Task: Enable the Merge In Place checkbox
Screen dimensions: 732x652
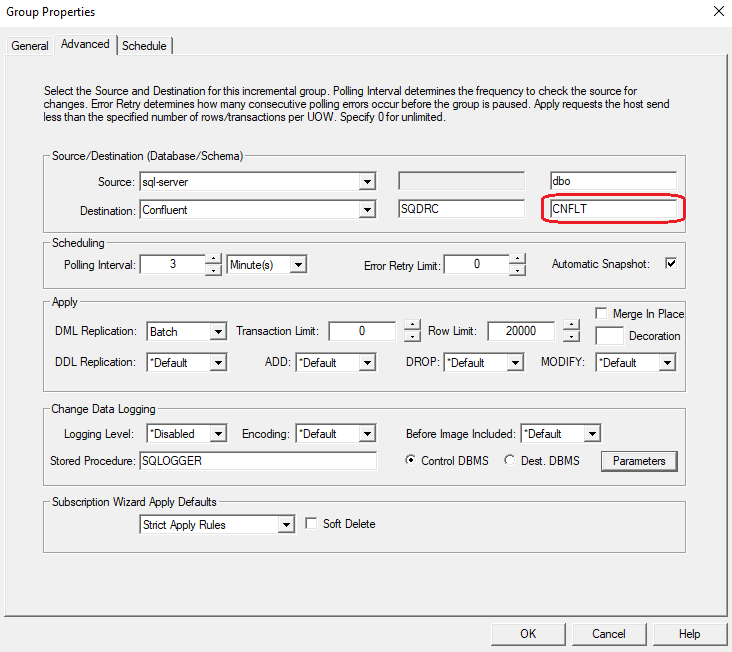Action: [x=601, y=314]
